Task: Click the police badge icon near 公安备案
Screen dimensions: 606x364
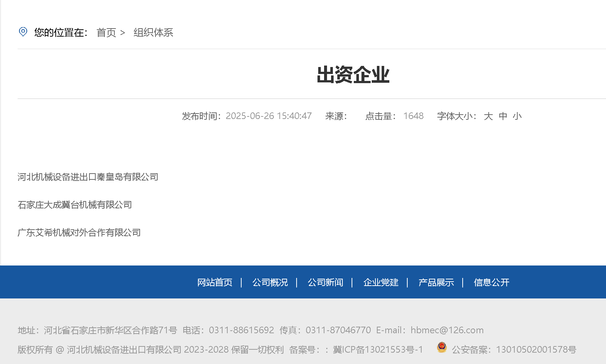Action: pyautogui.click(x=442, y=347)
